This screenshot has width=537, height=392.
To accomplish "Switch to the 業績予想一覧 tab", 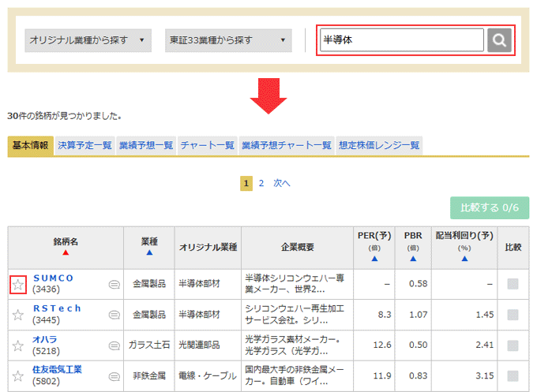I will coord(146,145).
